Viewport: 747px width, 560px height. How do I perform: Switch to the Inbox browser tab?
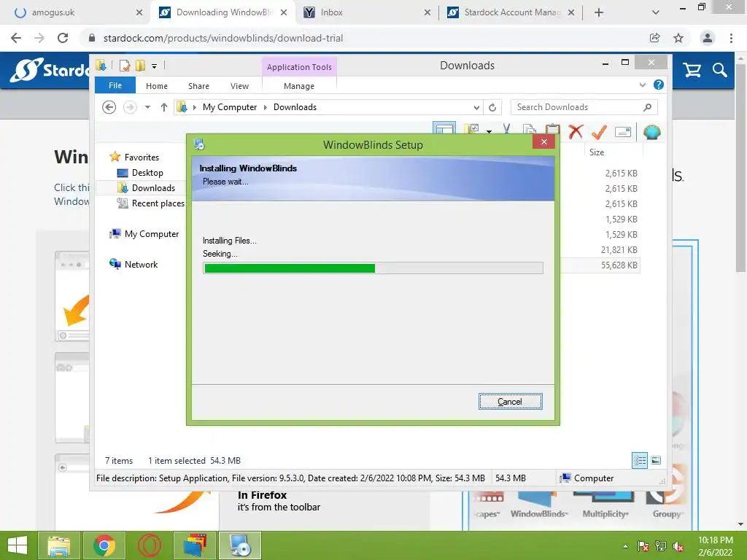(x=366, y=12)
